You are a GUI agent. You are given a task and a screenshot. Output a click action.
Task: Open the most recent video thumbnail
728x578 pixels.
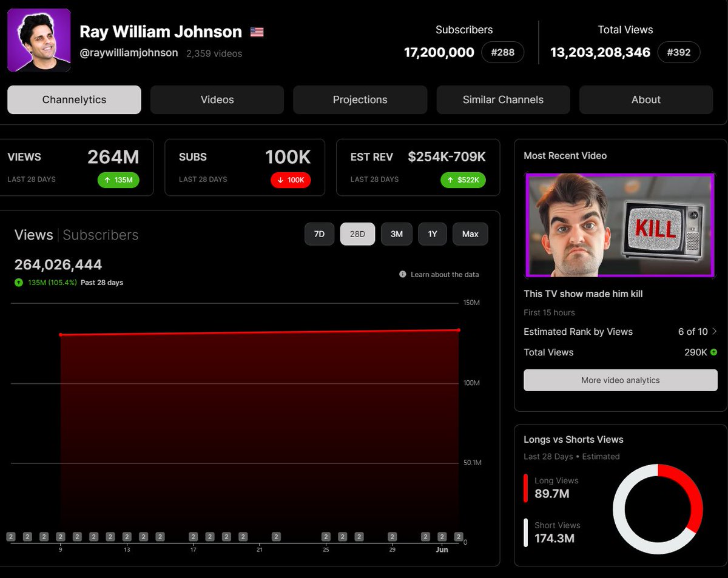tap(620, 225)
